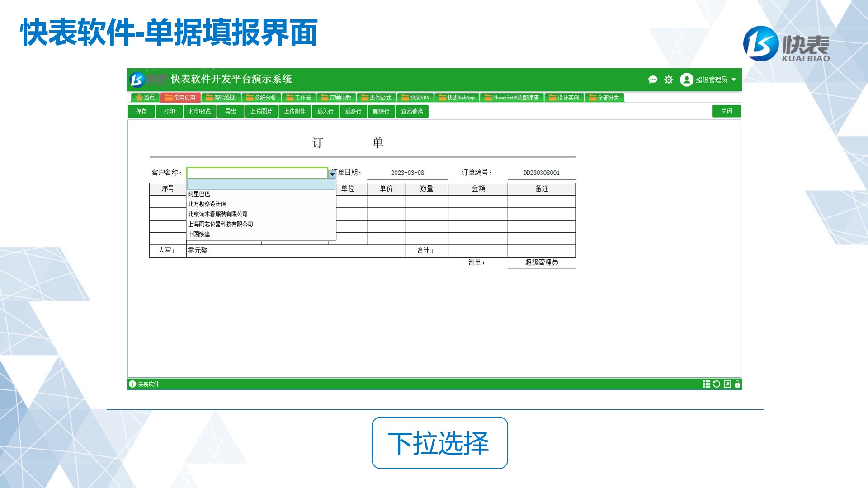Click the 导出 export button
This screenshot has width=868, height=488.
[x=231, y=112]
